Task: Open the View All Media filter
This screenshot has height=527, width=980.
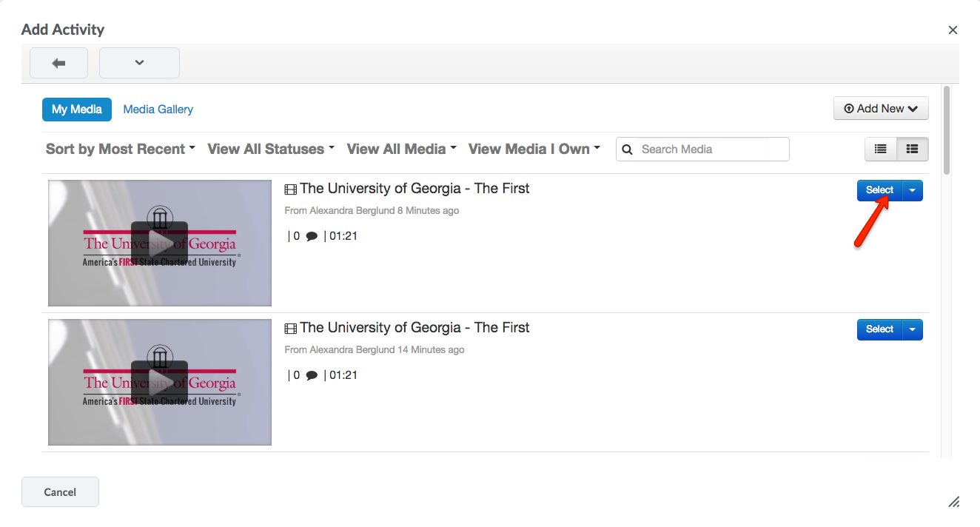Action: (401, 149)
